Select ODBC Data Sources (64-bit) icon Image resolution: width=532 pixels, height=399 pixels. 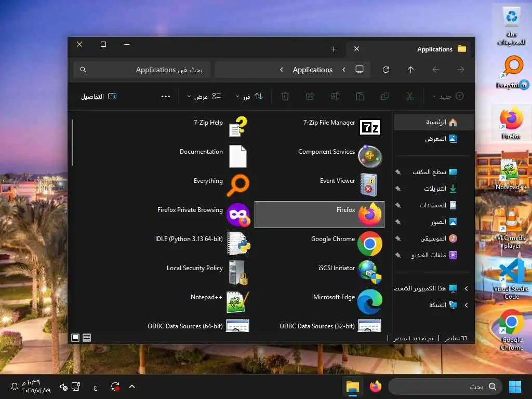coord(238,326)
